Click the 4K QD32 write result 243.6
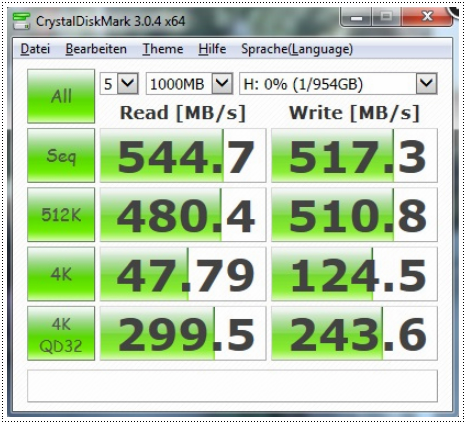This screenshot has width=466, height=424. [x=354, y=333]
